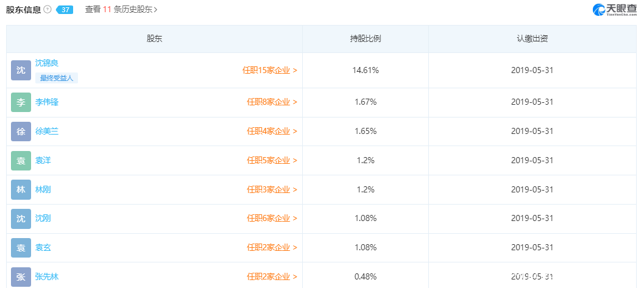The width and height of the screenshot is (644, 288).
Task: Open shareholder 沈锦良 name link
Action: 47,63
